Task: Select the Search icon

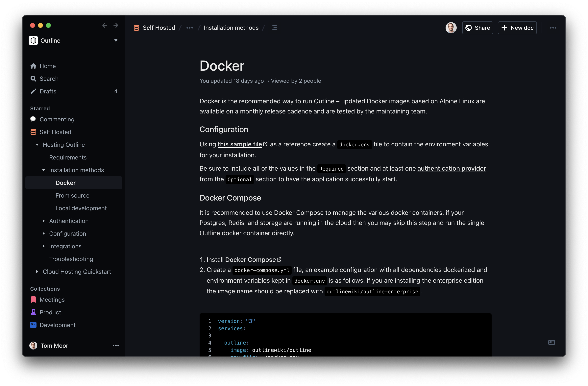Action: (x=33, y=79)
